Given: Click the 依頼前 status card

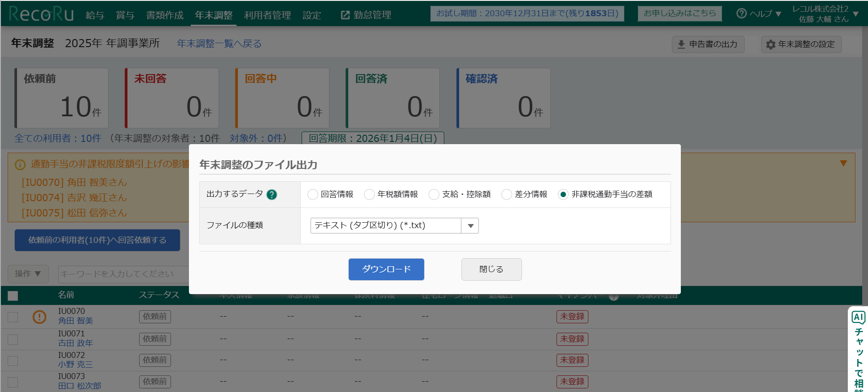Looking at the screenshot, I should tap(61, 98).
